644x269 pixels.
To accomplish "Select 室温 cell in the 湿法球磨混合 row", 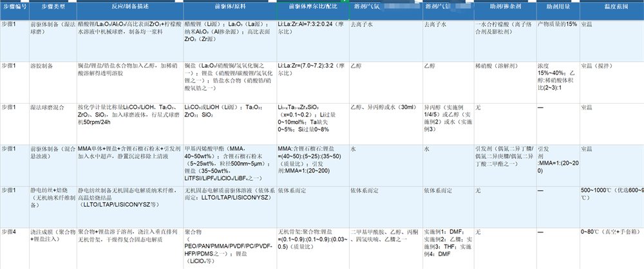I will click(x=612, y=124).
